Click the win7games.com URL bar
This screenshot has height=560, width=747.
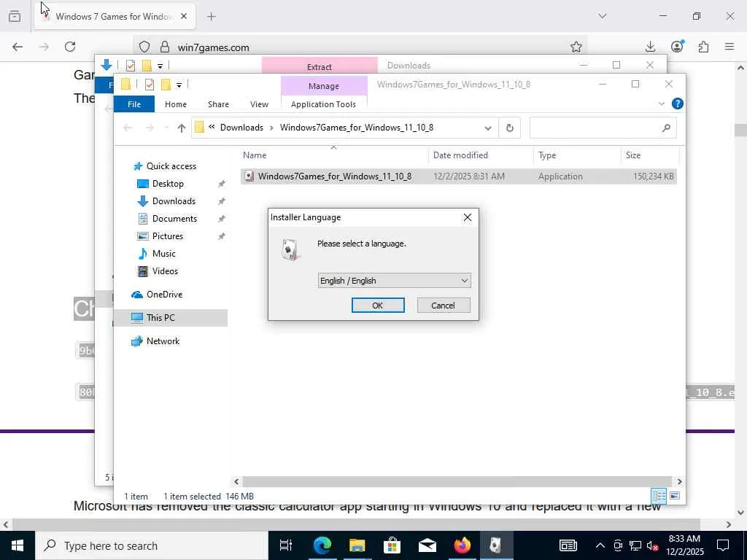tap(362, 47)
